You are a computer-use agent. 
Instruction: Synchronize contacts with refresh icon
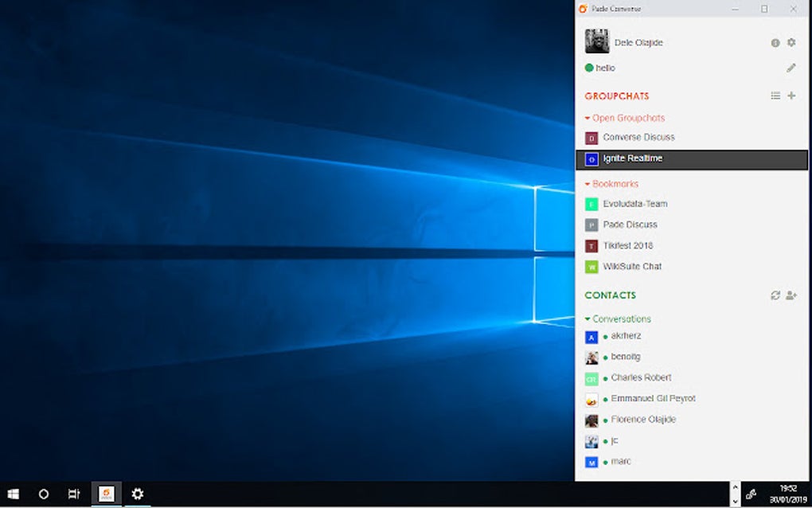[x=775, y=295]
